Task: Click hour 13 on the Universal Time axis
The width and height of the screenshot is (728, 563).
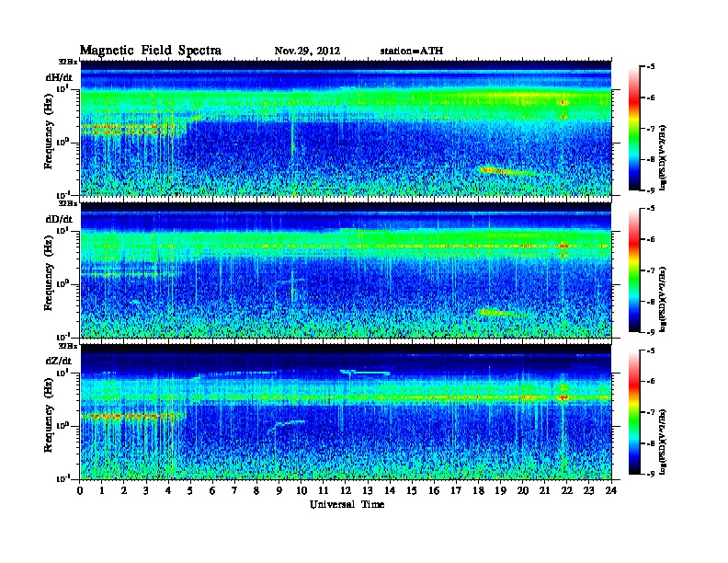Action: click(x=368, y=491)
